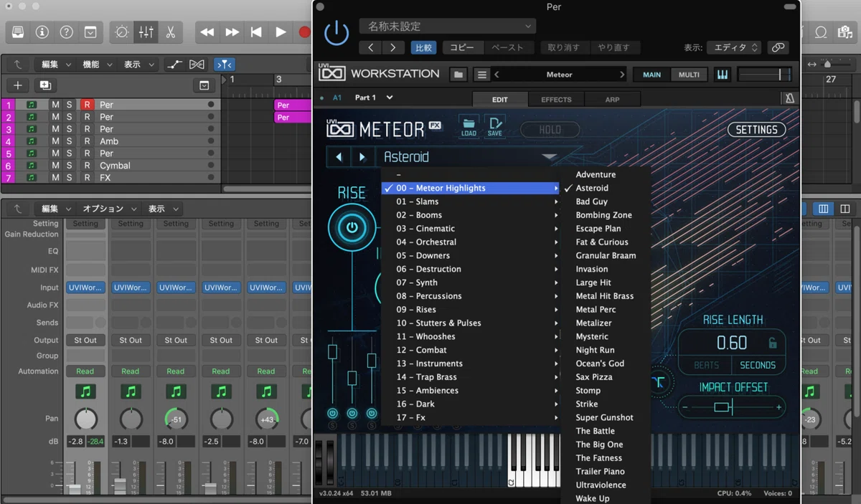Toggle the UVI keyboard display icon
The image size is (861, 504).
[722, 75]
